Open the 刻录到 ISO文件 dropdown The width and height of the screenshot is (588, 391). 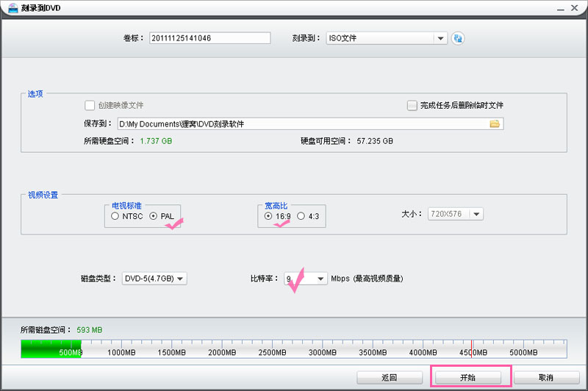387,38
